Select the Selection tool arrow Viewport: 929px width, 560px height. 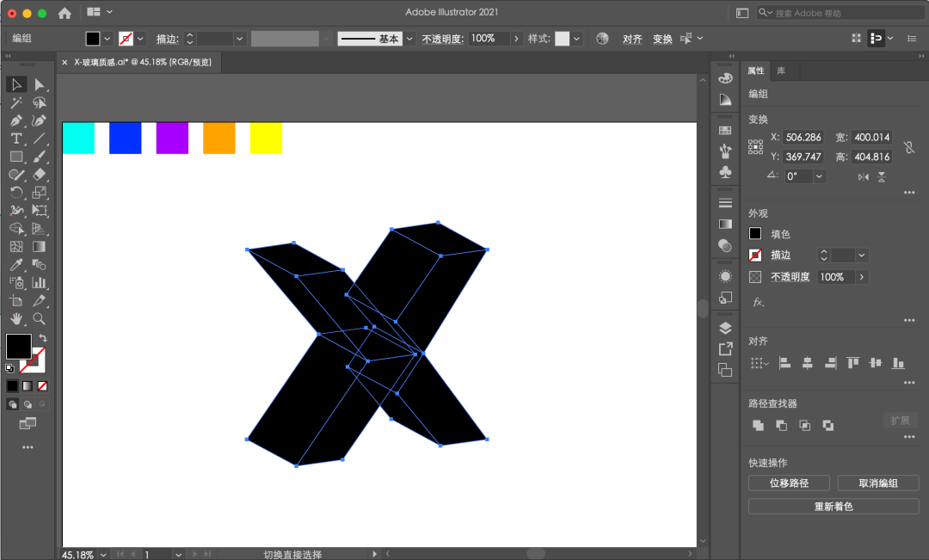click(16, 85)
